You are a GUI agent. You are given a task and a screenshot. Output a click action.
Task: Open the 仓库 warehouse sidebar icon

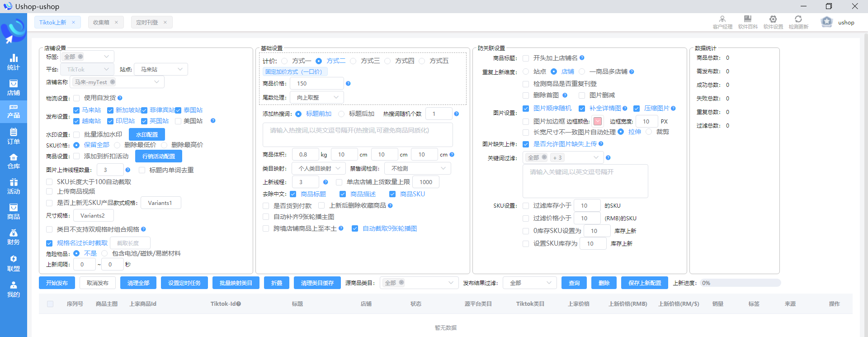[x=14, y=161]
